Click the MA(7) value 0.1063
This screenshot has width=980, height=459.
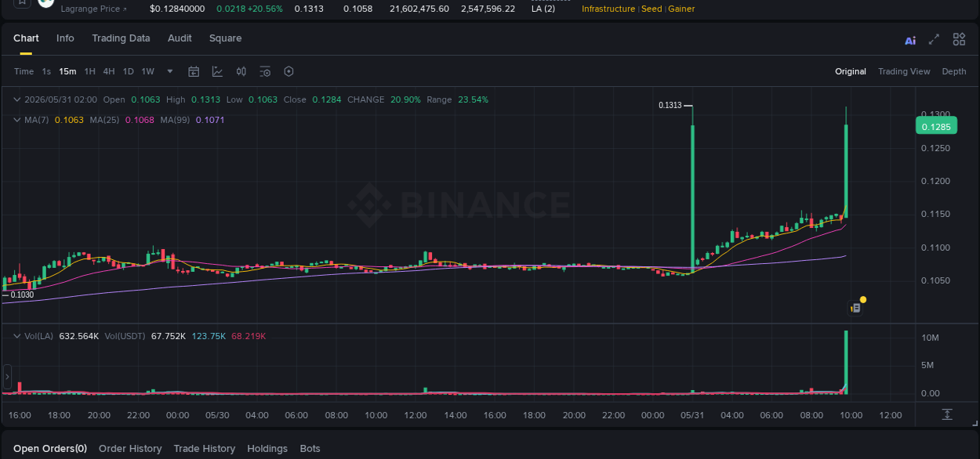(x=69, y=120)
